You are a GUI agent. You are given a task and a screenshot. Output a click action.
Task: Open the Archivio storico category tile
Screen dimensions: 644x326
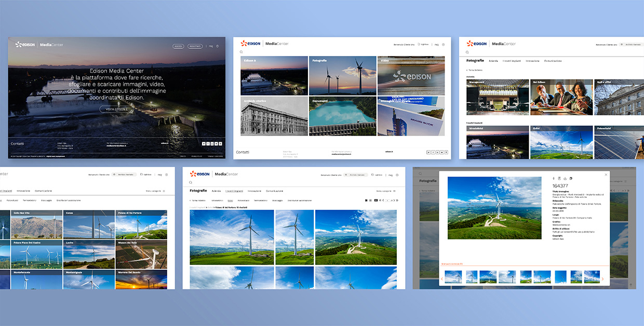click(x=274, y=116)
